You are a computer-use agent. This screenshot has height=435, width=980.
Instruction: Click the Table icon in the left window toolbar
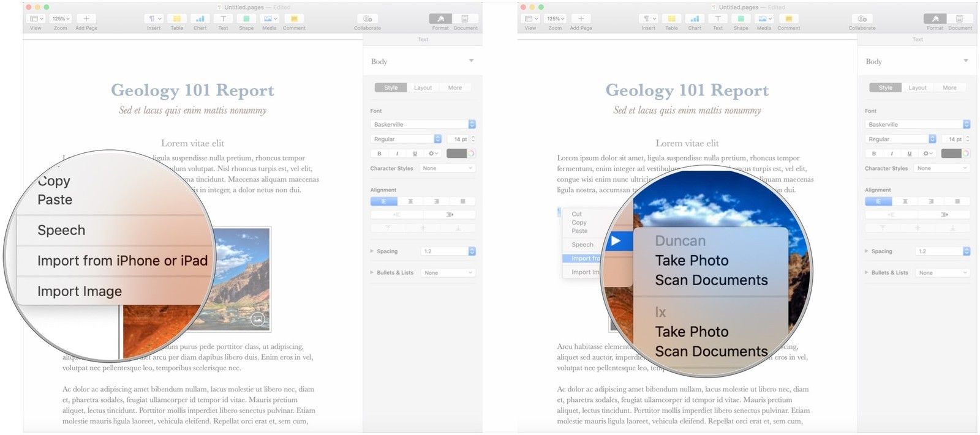pos(176,19)
